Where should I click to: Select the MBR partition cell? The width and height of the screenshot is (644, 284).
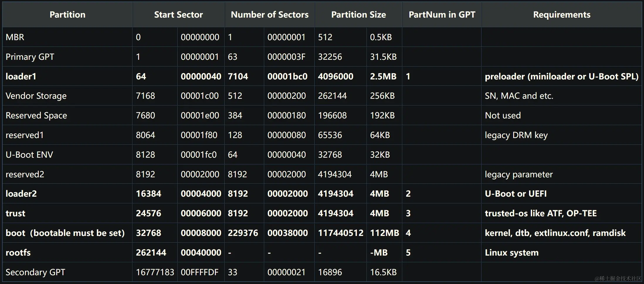[x=15, y=37]
